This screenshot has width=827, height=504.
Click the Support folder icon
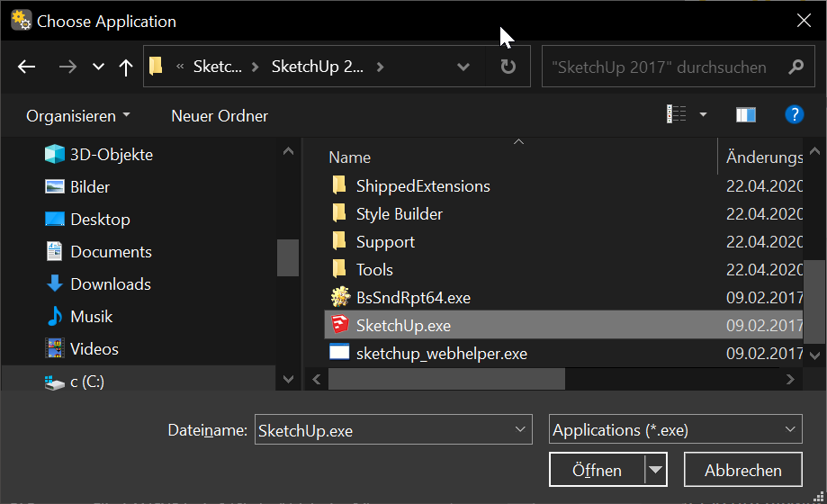(339, 241)
